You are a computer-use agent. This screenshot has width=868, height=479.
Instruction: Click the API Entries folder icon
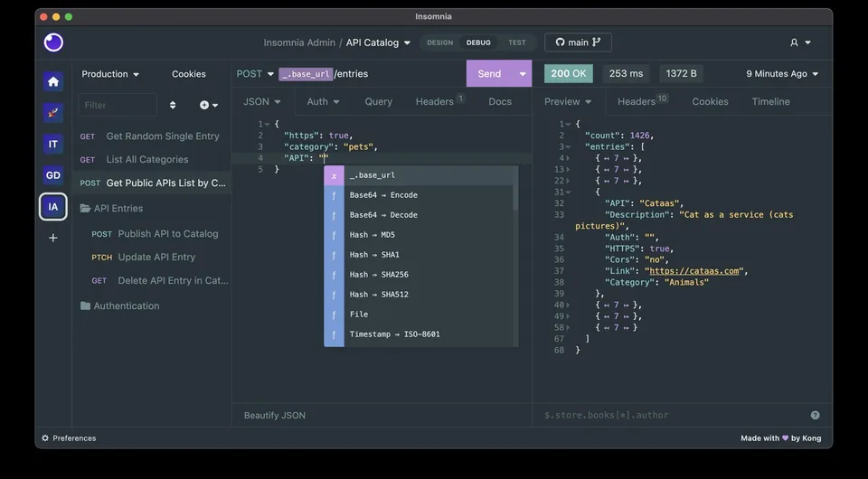[85, 209]
